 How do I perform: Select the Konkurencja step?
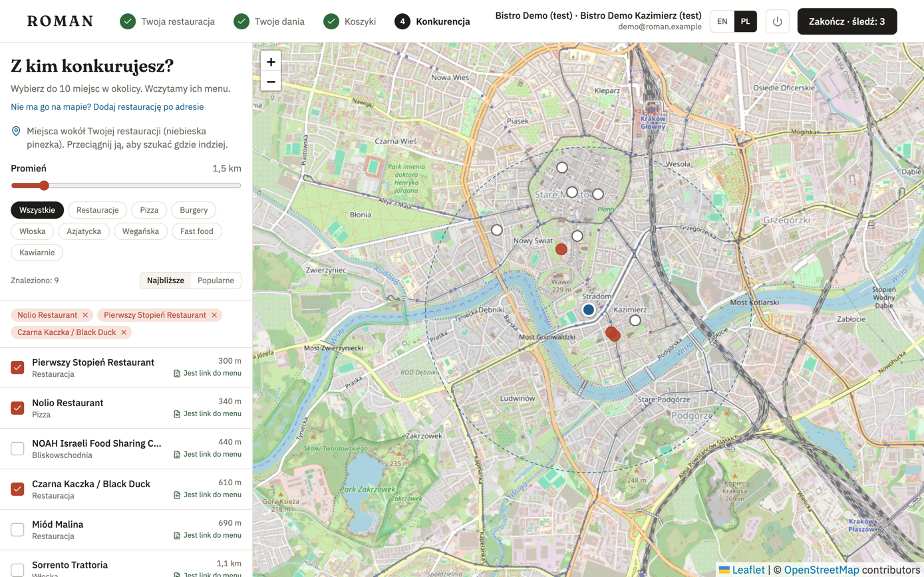pyautogui.click(x=432, y=21)
